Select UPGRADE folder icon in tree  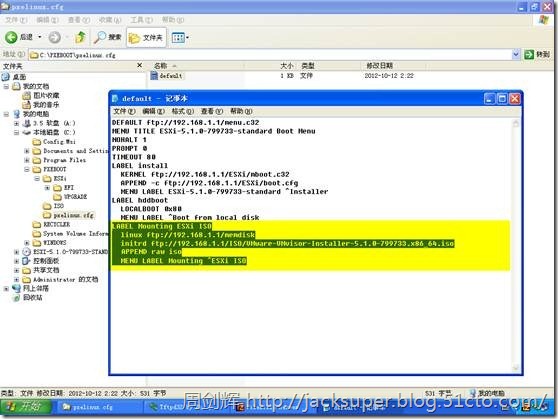point(57,197)
